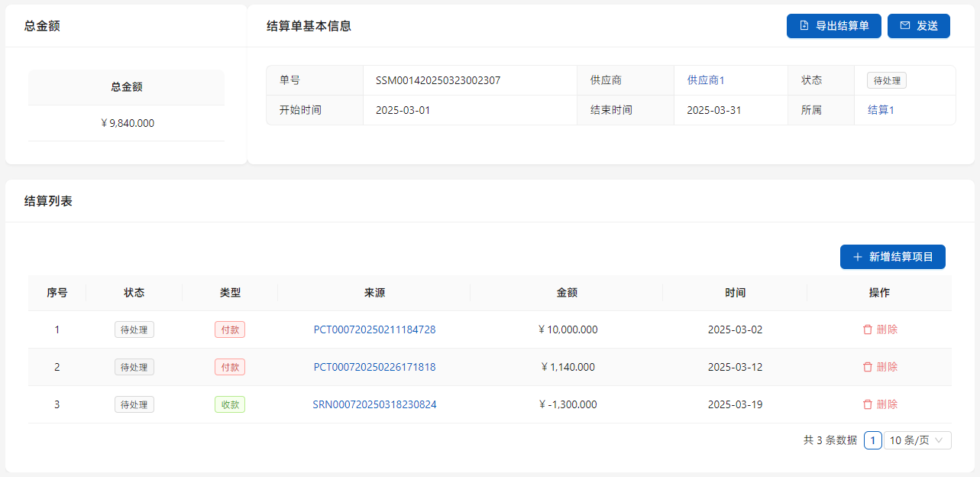The height and width of the screenshot is (477, 980).
Task: Click the 待处理 status tag in row 2
Action: click(x=134, y=367)
